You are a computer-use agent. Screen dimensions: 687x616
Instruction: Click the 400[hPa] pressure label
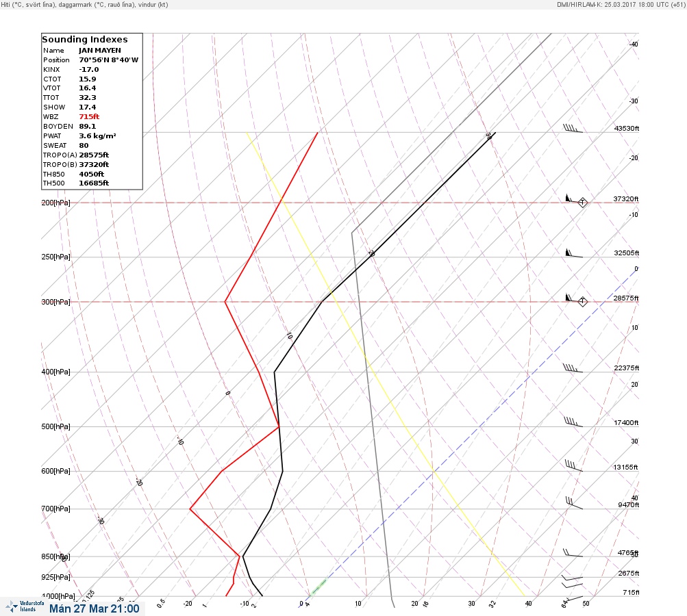pyautogui.click(x=55, y=372)
